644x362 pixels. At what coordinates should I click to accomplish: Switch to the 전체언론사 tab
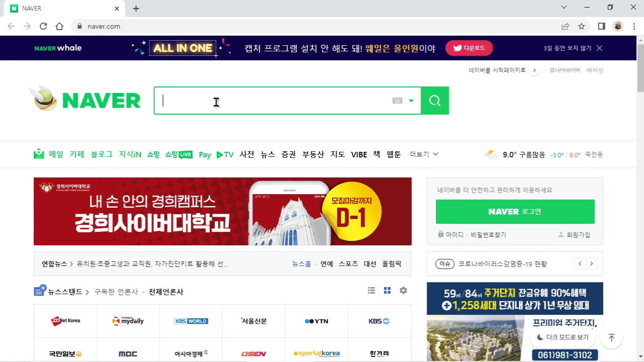tap(166, 292)
